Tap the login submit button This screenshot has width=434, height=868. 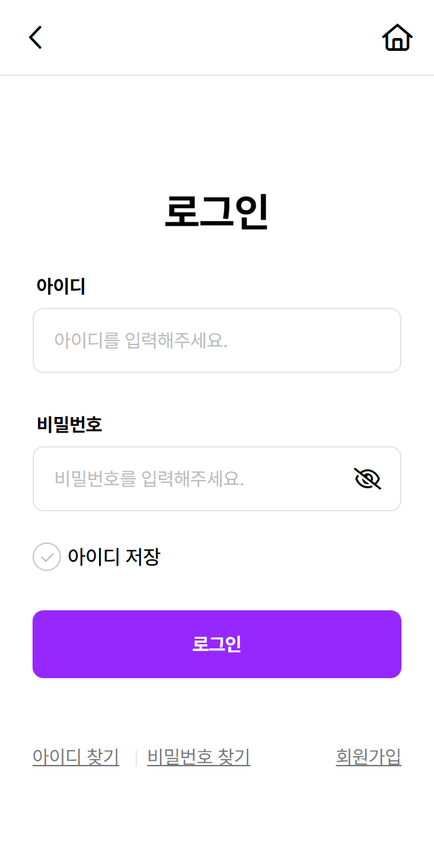(x=217, y=644)
